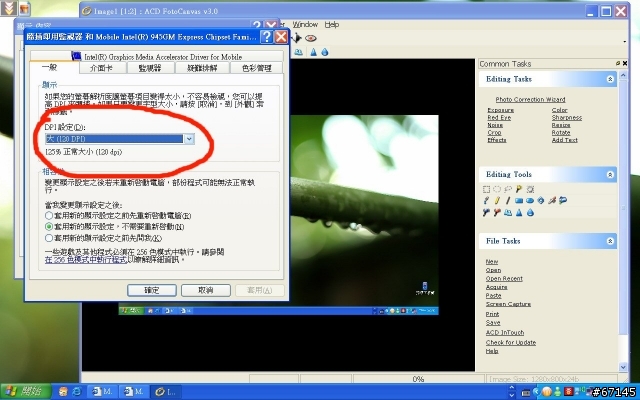Choose apply-without-restart radio option (N)
This screenshot has width=640, height=400.
pyautogui.click(x=49, y=226)
